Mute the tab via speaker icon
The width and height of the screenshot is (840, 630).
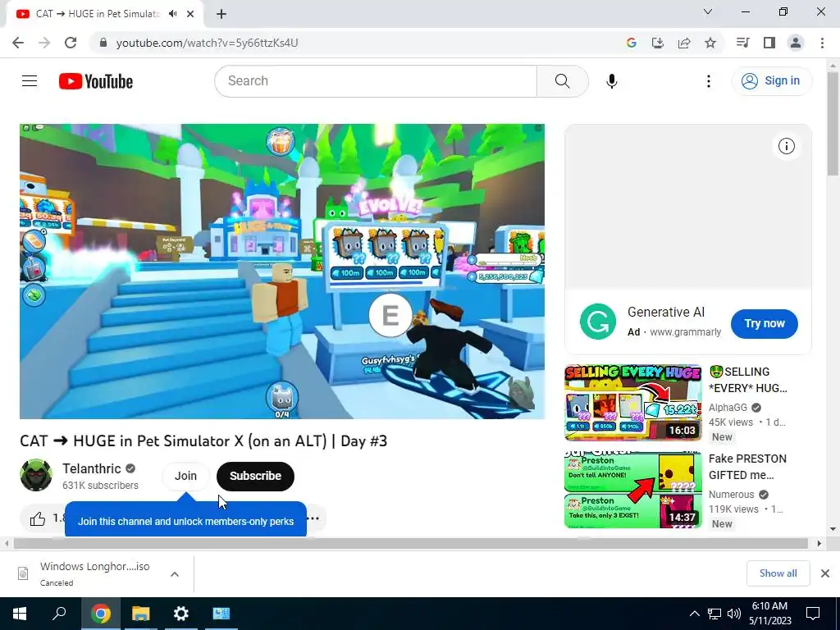172,14
